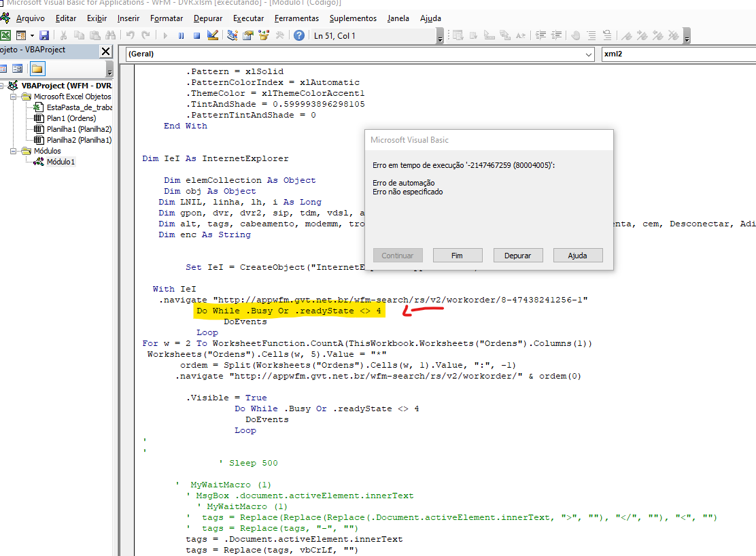This screenshot has height=556, width=756.
Task: Click View Code icon in project pane
Action: click(x=3, y=69)
